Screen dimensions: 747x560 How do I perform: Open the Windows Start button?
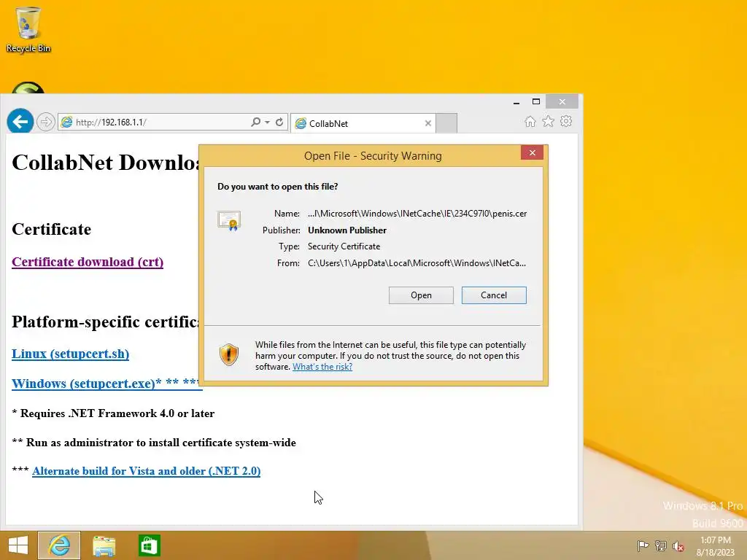pyautogui.click(x=18, y=545)
